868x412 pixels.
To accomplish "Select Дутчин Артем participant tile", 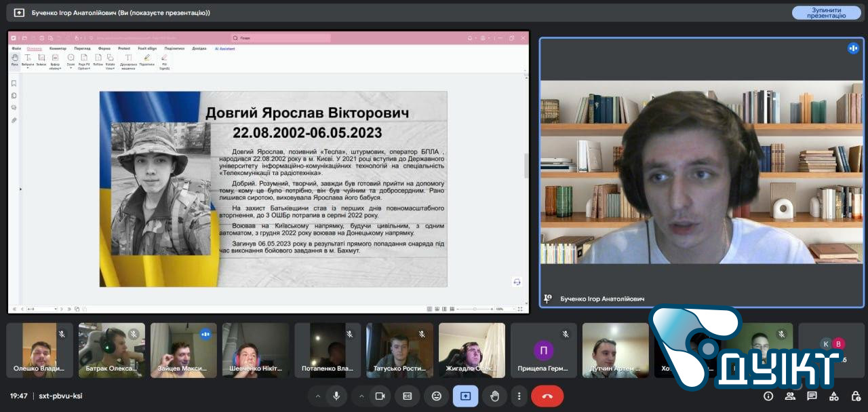I will tap(615, 350).
